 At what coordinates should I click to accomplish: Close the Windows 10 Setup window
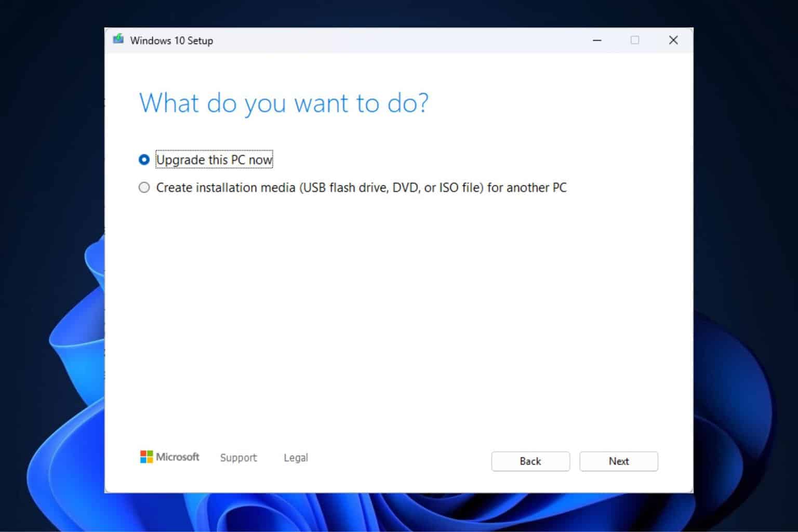(673, 40)
